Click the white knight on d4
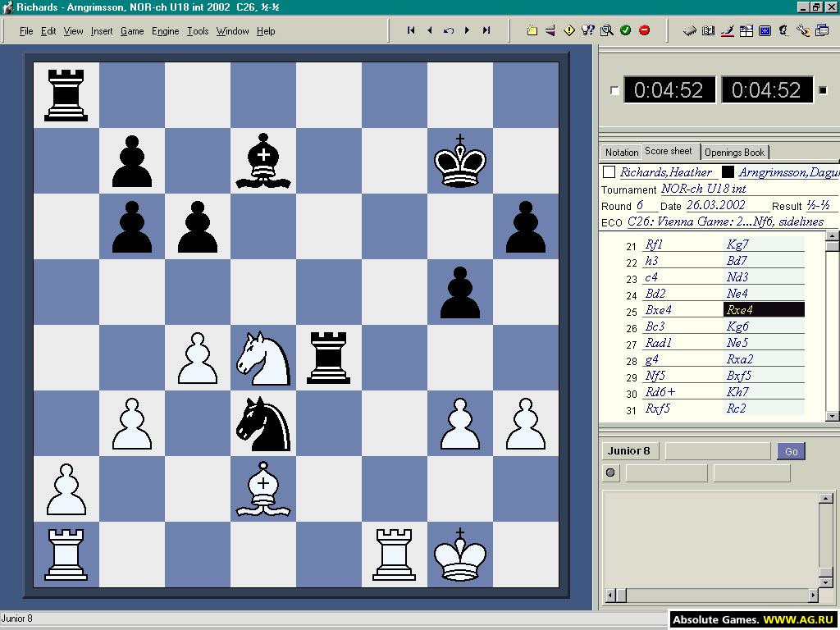Image resolution: width=840 pixels, height=630 pixels. click(x=263, y=358)
